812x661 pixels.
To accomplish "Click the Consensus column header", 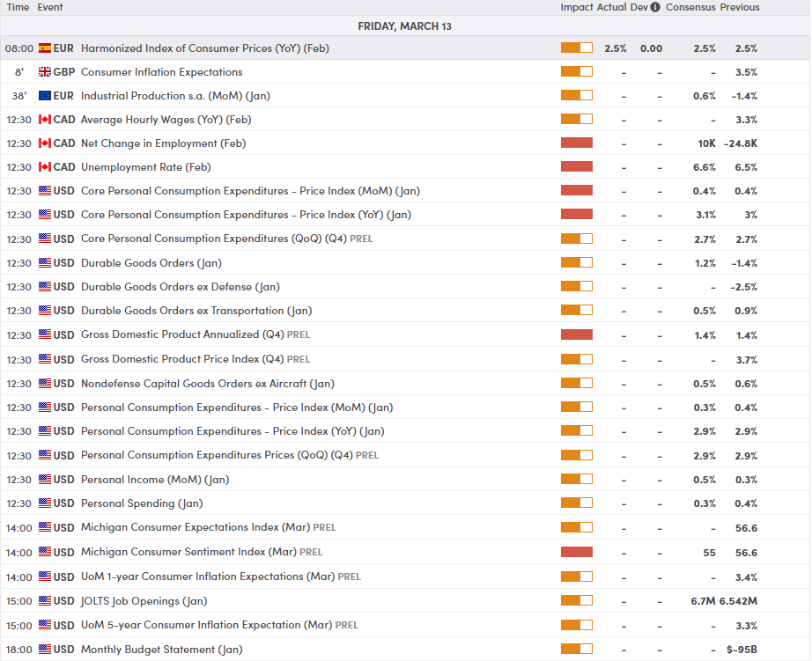I will click(690, 7).
